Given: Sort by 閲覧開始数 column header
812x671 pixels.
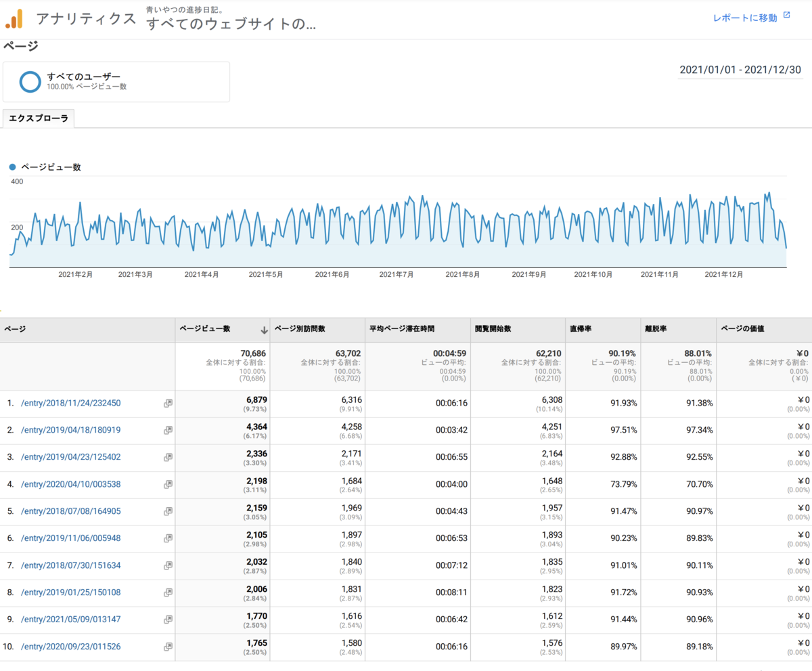Looking at the screenshot, I should point(518,330).
